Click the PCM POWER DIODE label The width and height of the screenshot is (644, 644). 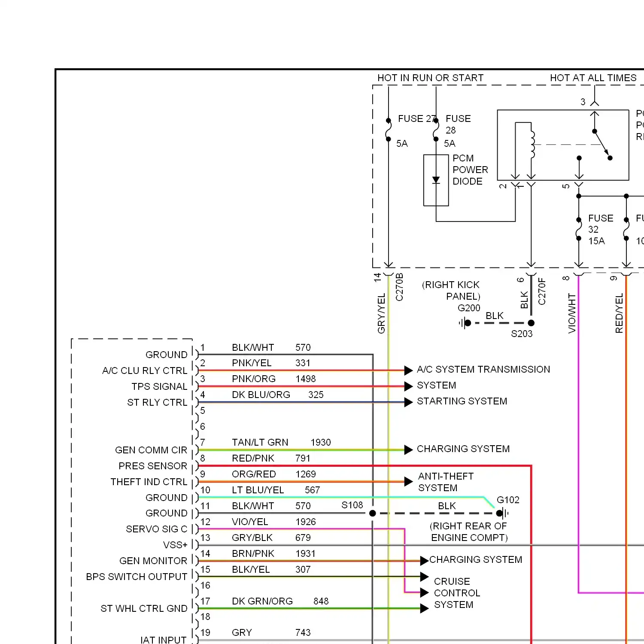tap(470, 170)
